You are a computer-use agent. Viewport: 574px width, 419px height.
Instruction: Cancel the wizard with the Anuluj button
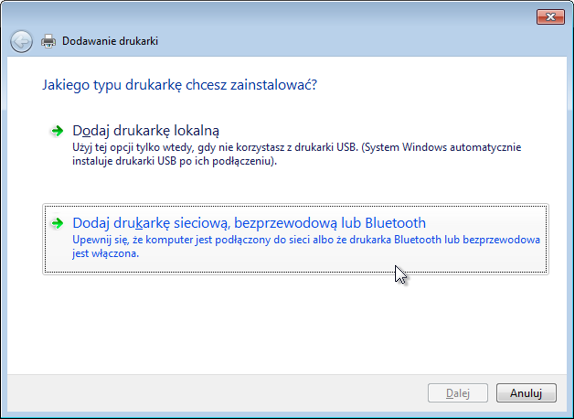coord(526,393)
